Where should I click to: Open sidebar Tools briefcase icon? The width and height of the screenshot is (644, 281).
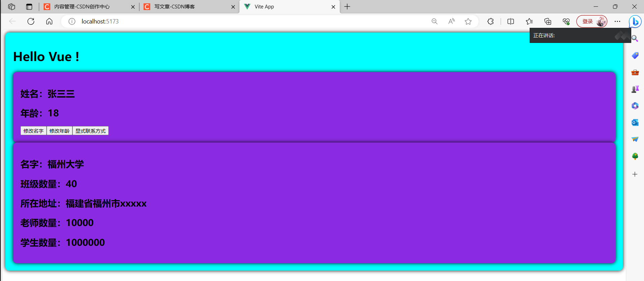635,72
